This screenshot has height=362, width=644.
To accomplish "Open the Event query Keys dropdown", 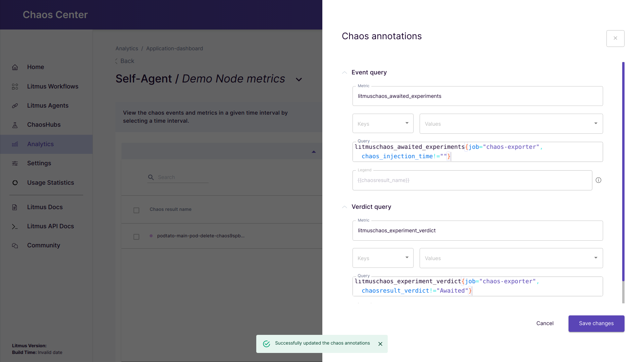I will click(x=383, y=124).
